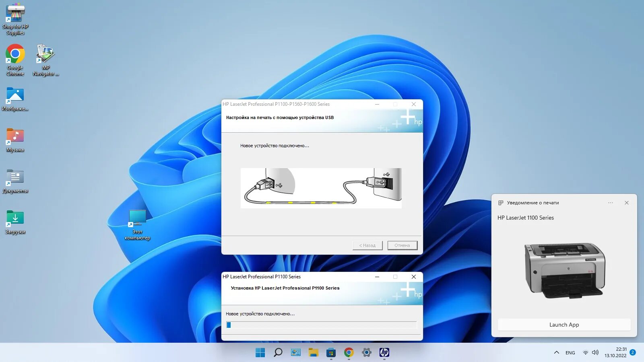Screen dimensions: 644x362
Task: Click "Настройка на печать с помощью устройства USB" heading
Action: [280, 117]
